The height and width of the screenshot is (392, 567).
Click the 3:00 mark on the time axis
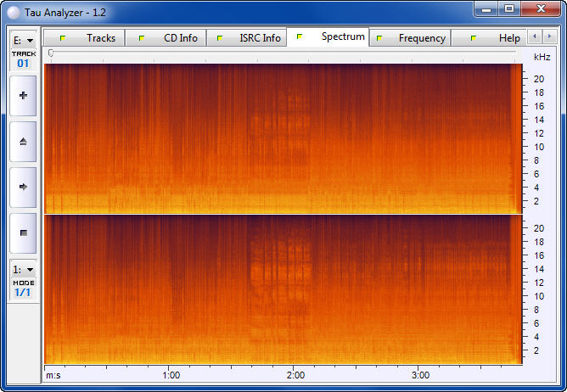(x=420, y=375)
